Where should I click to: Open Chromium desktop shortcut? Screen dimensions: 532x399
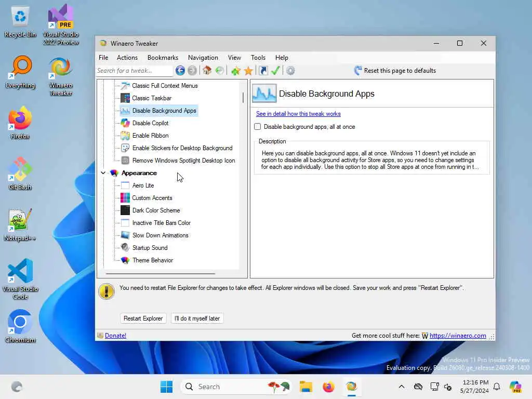[20, 326]
